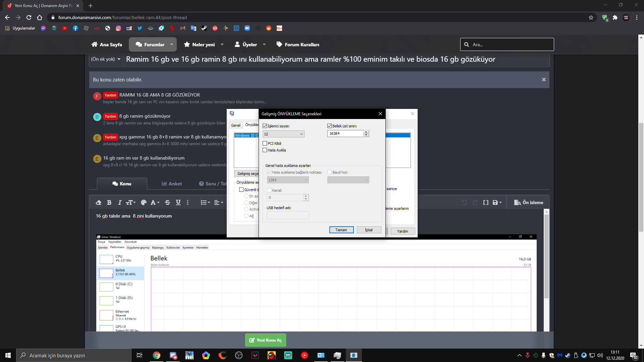This screenshot has height=362, width=644.
Task: Open the list options dropdown
Action: 205,202
